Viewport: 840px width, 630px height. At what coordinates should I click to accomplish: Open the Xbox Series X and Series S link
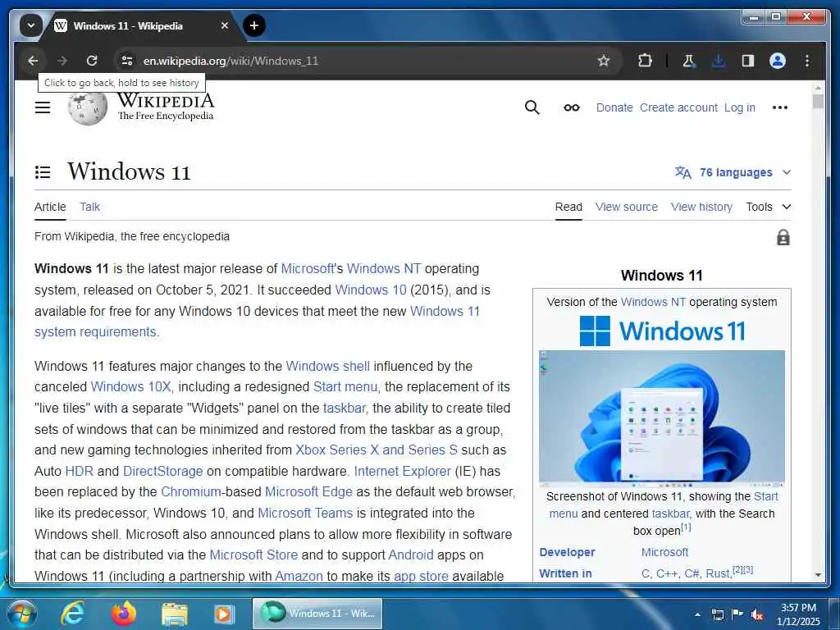click(x=377, y=450)
